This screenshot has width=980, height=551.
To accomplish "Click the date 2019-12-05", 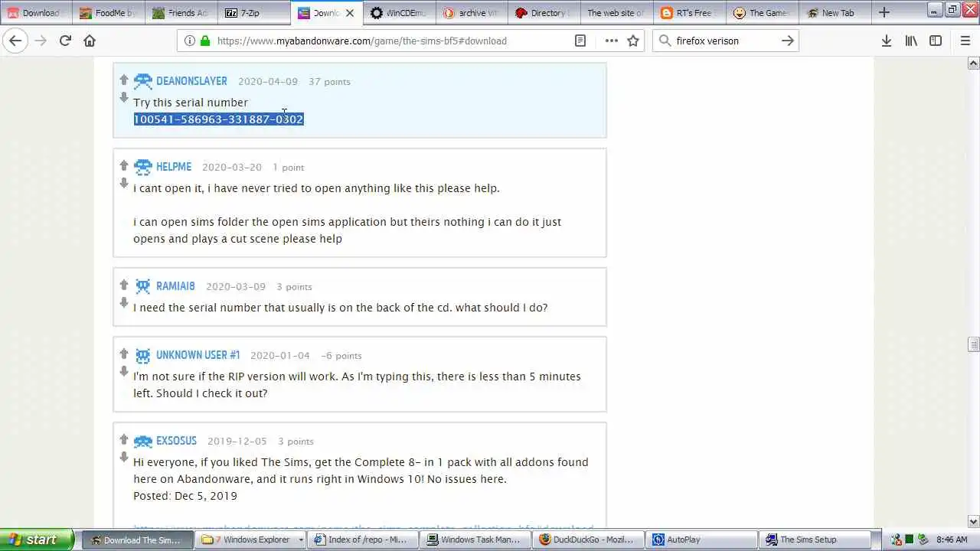I will pos(237,441).
